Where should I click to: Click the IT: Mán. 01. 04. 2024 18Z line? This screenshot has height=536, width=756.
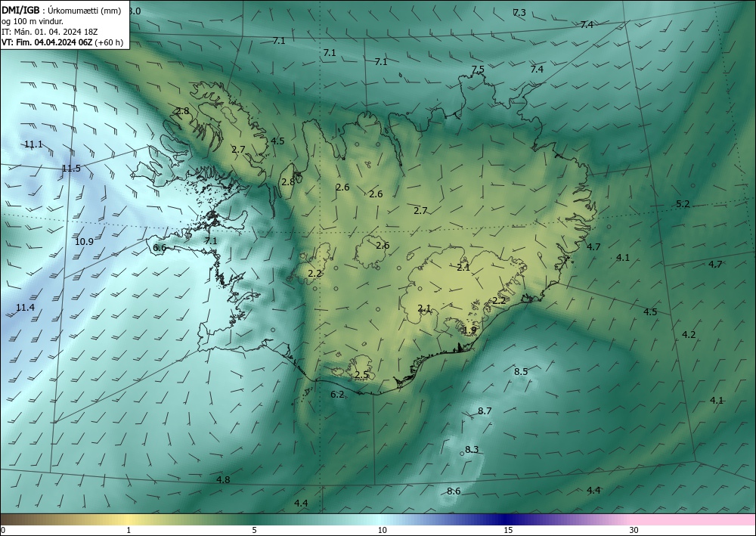pyautogui.click(x=50, y=32)
